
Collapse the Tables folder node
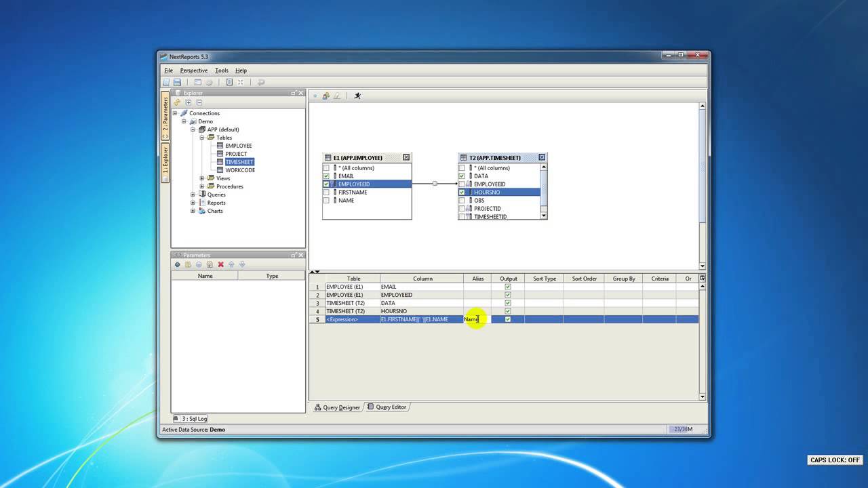[201, 138]
